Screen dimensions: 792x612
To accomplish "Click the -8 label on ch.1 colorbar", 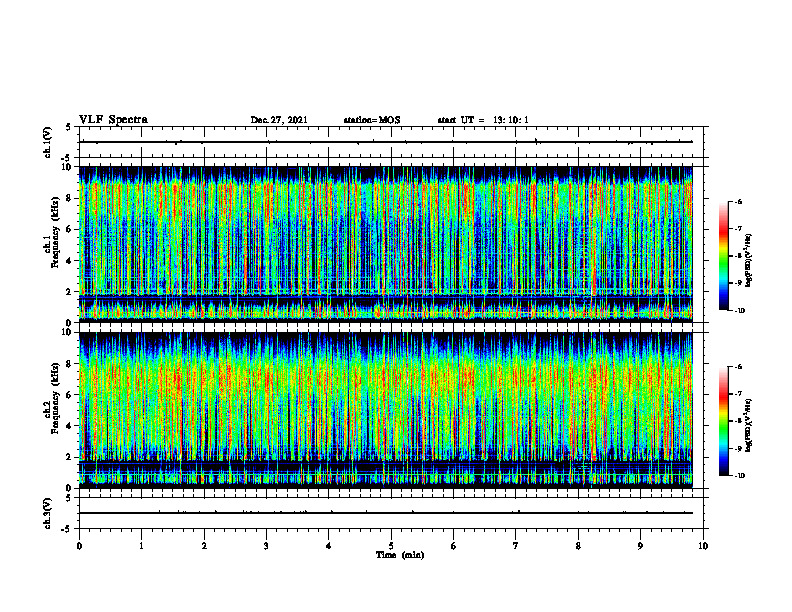I will click(738, 256).
